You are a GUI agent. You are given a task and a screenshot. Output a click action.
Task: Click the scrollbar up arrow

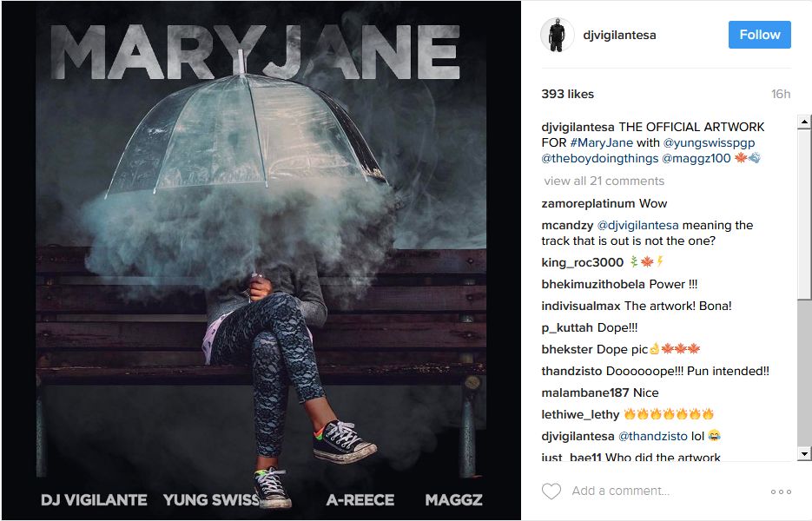coord(804,122)
